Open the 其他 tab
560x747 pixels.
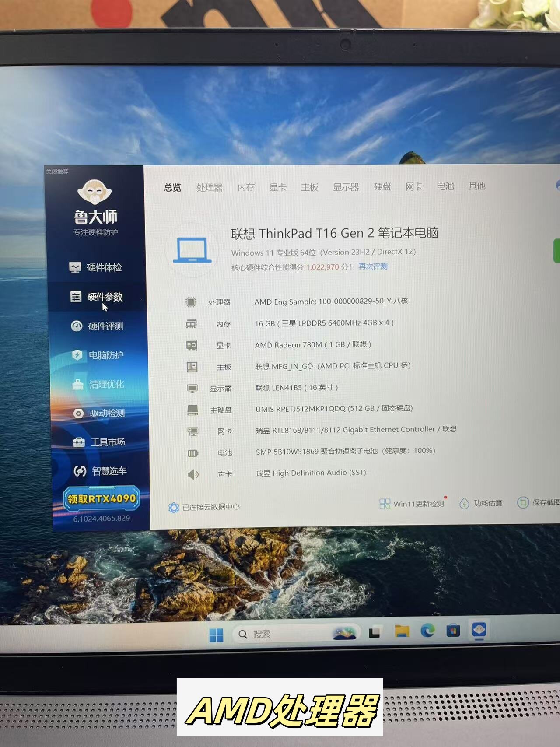pos(477,186)
